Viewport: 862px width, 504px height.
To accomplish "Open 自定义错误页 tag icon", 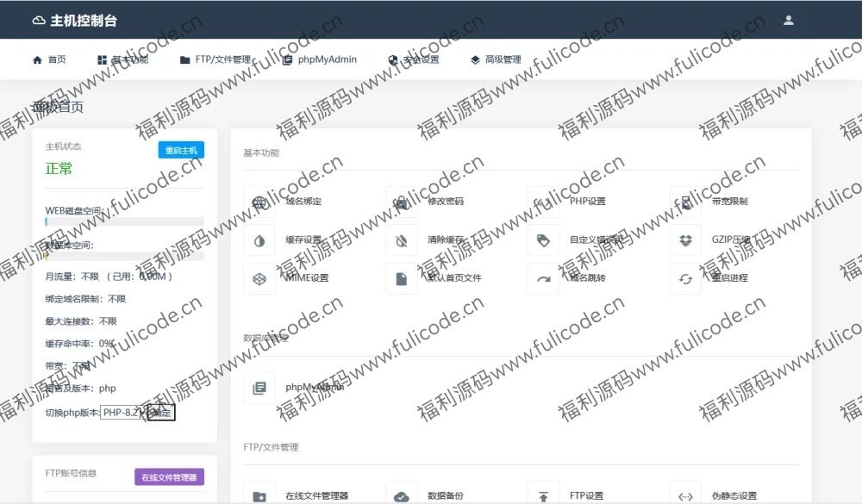I will pyautogui.click(x=543, y=240).
